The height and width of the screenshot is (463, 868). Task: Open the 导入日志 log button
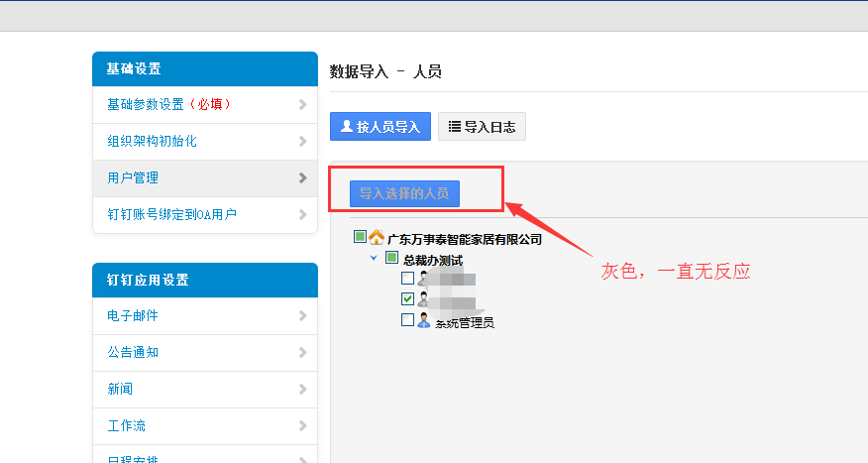point(482,126)
